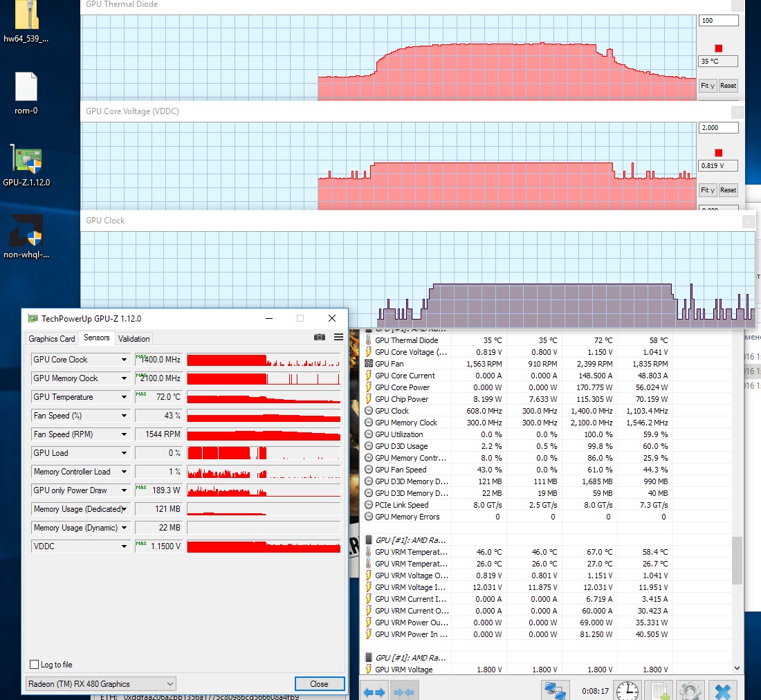Click the Fan Speed (RPM) 1544 RPM value

(x=158, y=434)
